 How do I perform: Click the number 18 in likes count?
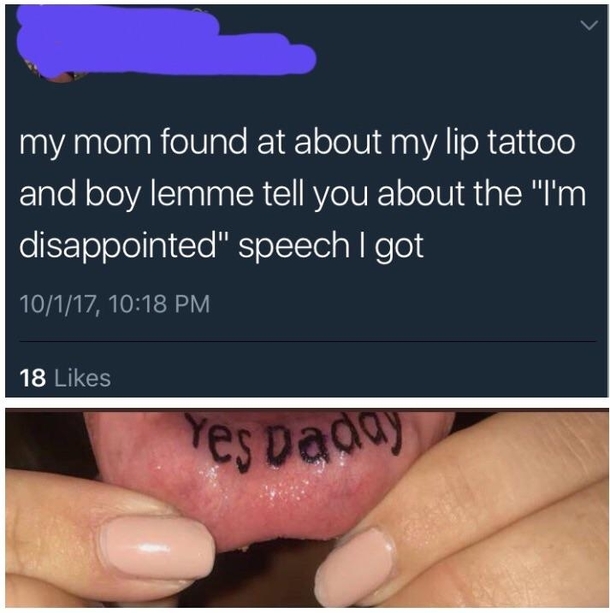[32, 378]
